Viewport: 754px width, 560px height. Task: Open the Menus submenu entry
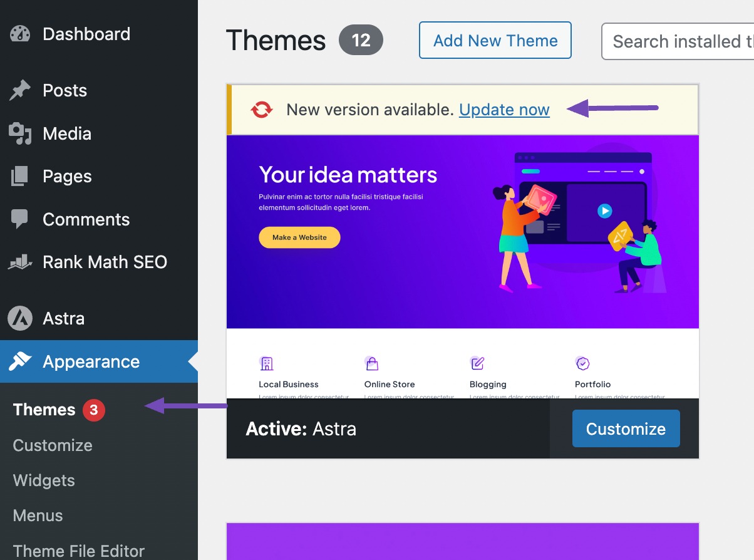pos(38,516)
